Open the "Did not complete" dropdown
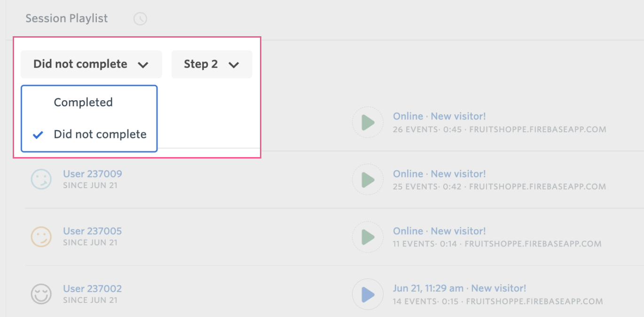 [x=91, y=64]
